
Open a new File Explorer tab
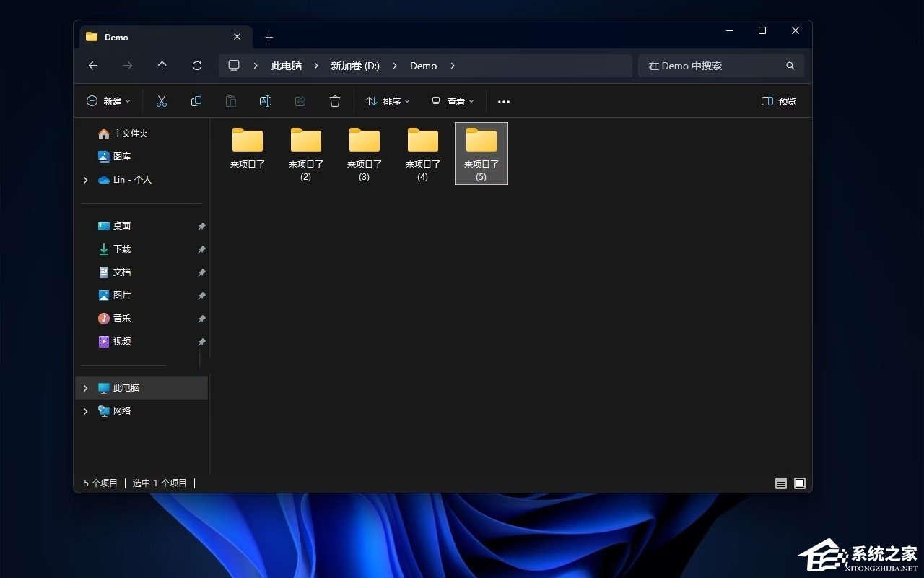pos(269,37)
